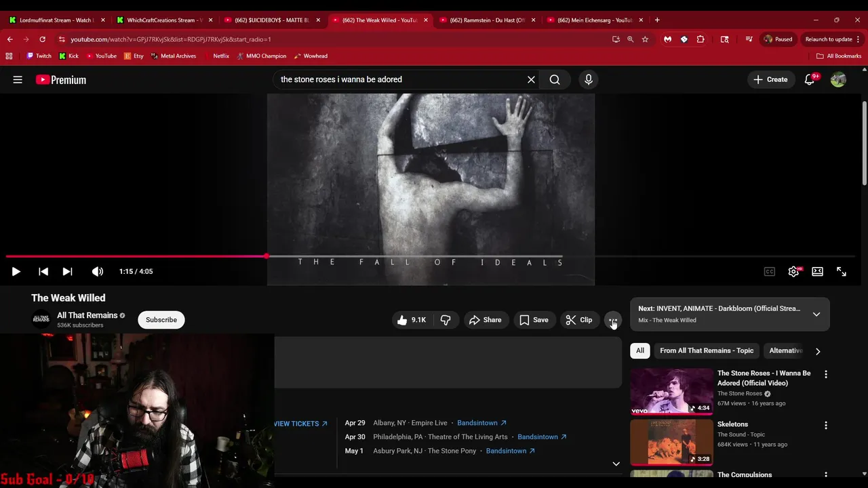The height and width of the screenshot is (488, 868).
Task: Click the browser address bar URL
Action: click(x=171, y=39)
